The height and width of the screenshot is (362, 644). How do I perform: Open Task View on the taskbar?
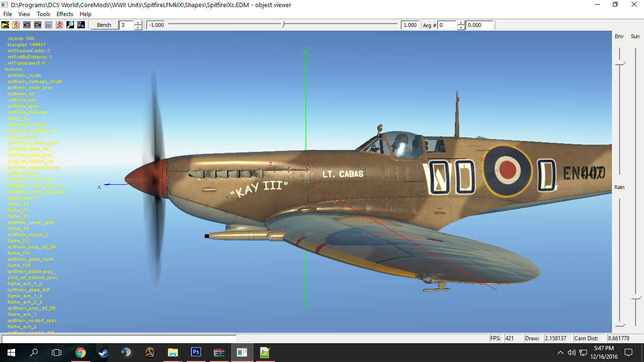[x=57, y=353]
